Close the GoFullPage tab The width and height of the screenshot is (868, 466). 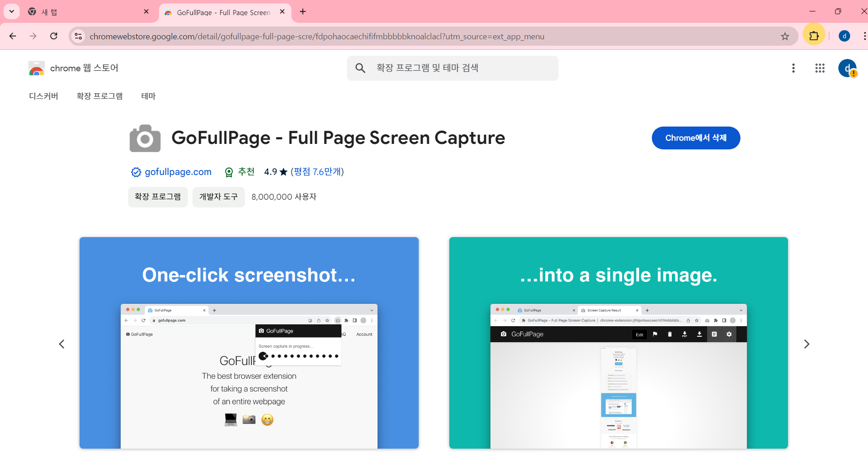click(282, 12)
